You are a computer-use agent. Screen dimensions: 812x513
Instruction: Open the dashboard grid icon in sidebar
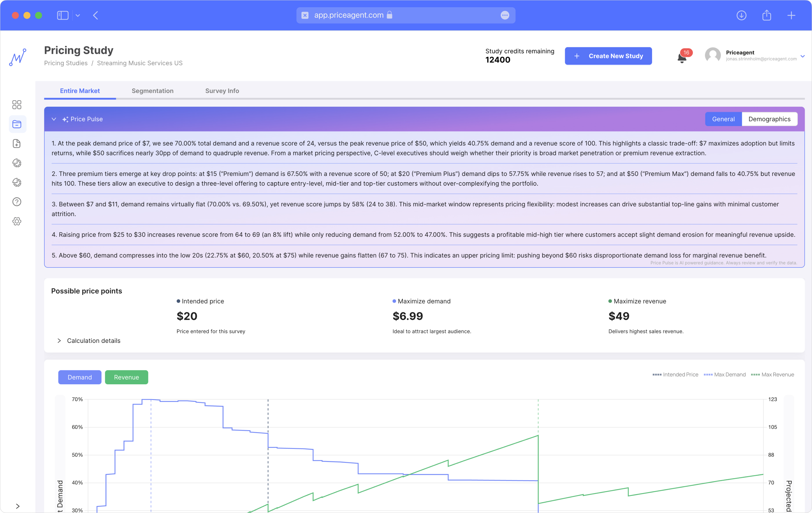pos(17,105)
